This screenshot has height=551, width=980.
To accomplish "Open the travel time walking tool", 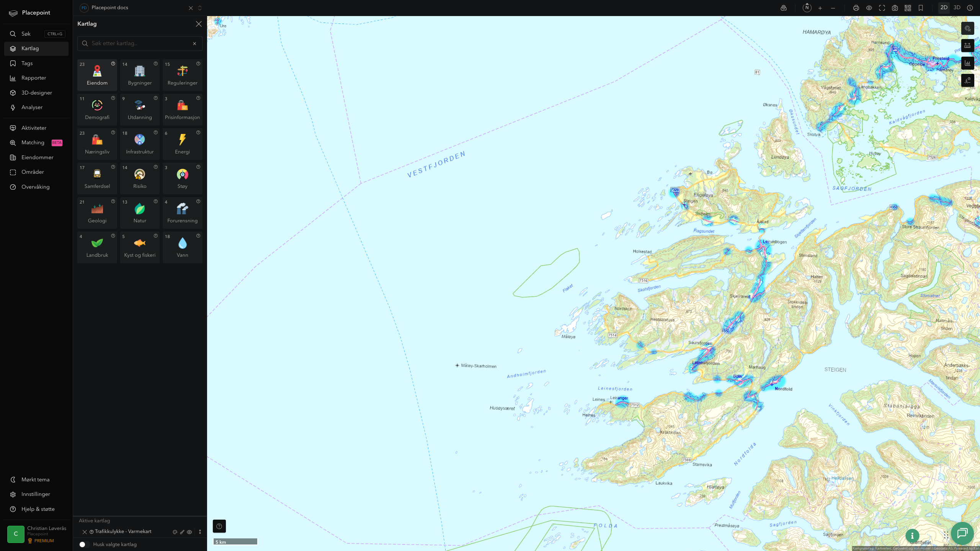I will [967, 80].
